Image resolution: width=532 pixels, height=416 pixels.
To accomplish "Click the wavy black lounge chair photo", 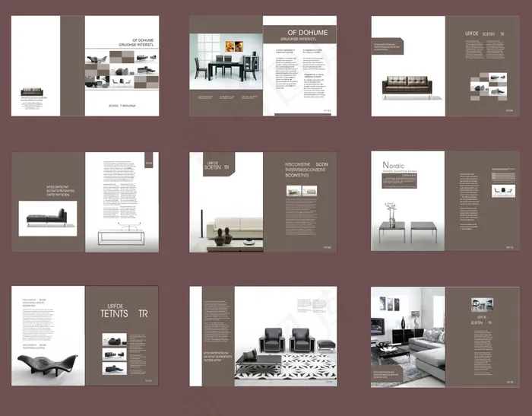I will pyautogui.click(x=47, y=365).
